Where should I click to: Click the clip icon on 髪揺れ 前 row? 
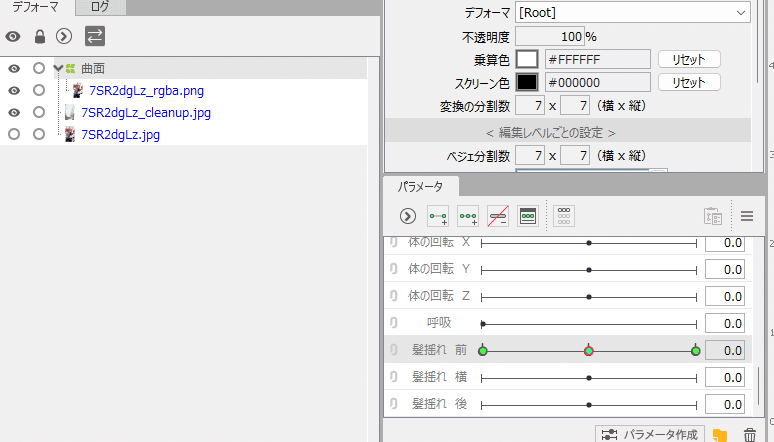393,350
